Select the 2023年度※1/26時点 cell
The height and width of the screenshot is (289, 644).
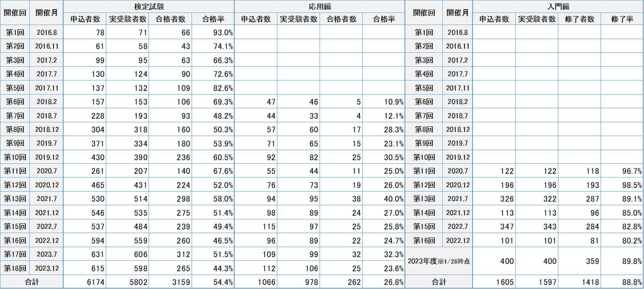click(439, 261)
